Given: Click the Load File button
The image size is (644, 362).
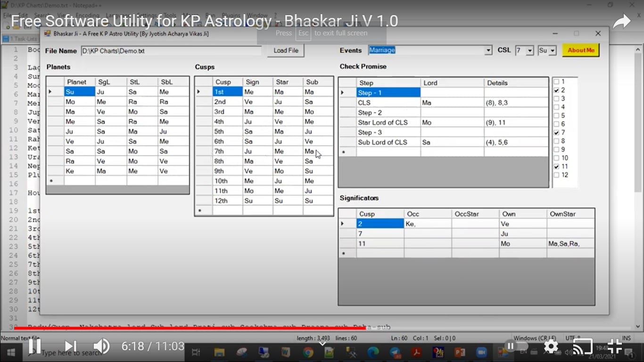Looking at the screenshot, I should (286, 50).
